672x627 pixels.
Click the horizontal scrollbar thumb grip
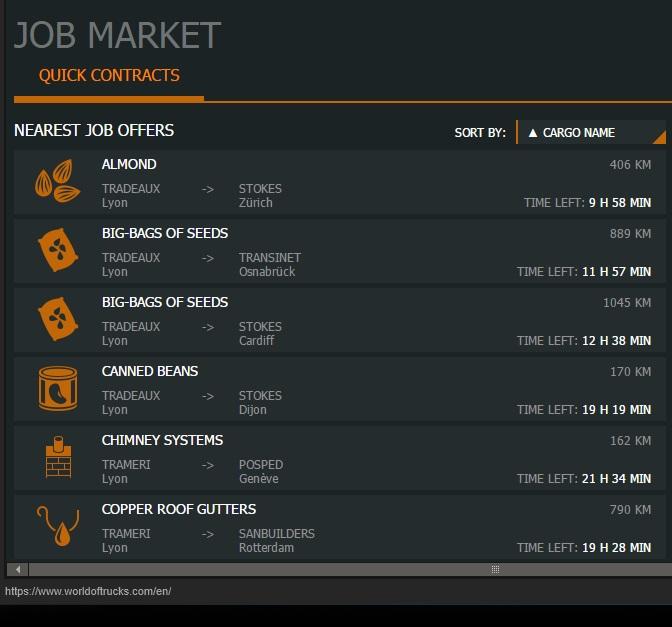494,569
